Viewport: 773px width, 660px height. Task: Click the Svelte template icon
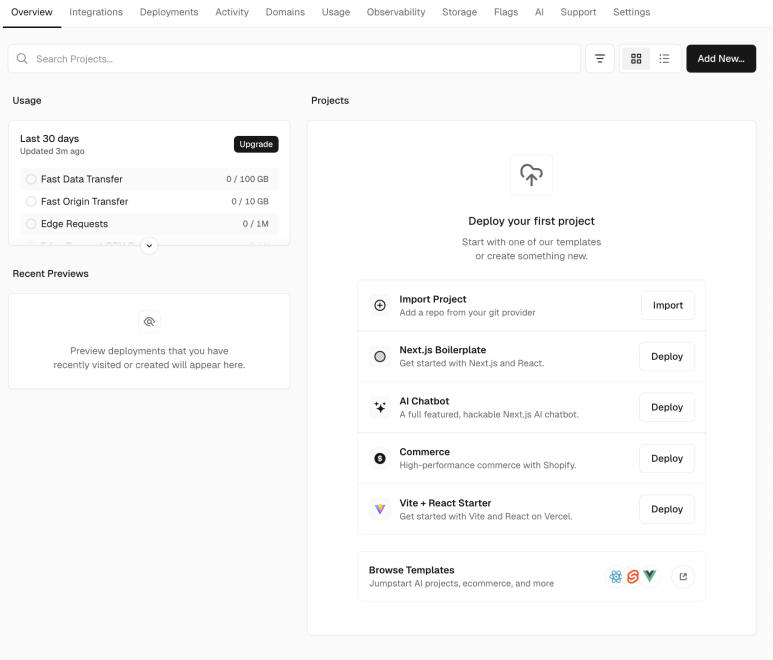[x=633, y=576]
